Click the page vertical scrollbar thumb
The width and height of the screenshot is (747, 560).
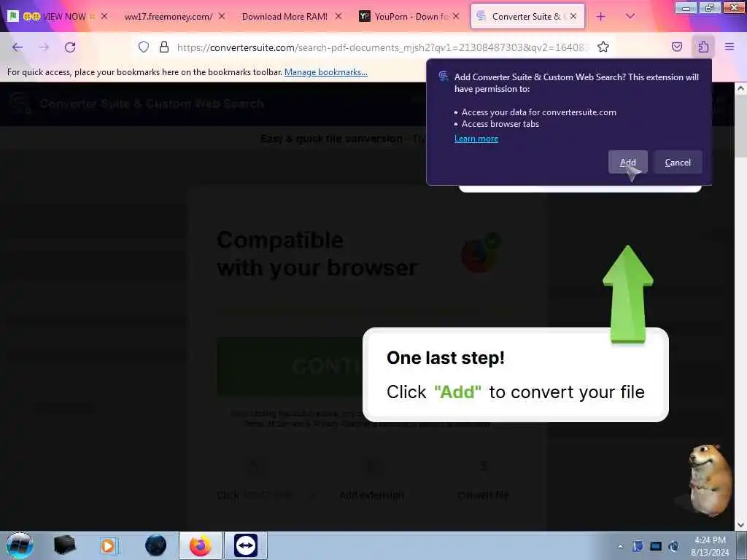point(741,126)
